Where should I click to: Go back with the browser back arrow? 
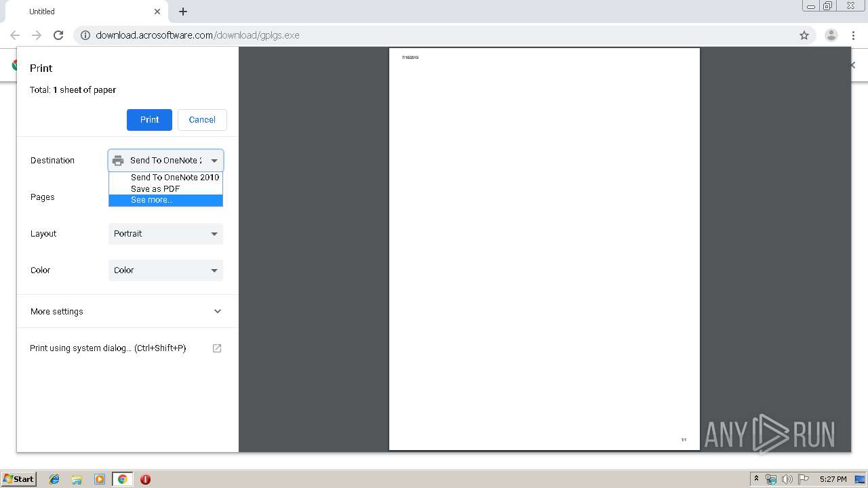tap(15, 35)
